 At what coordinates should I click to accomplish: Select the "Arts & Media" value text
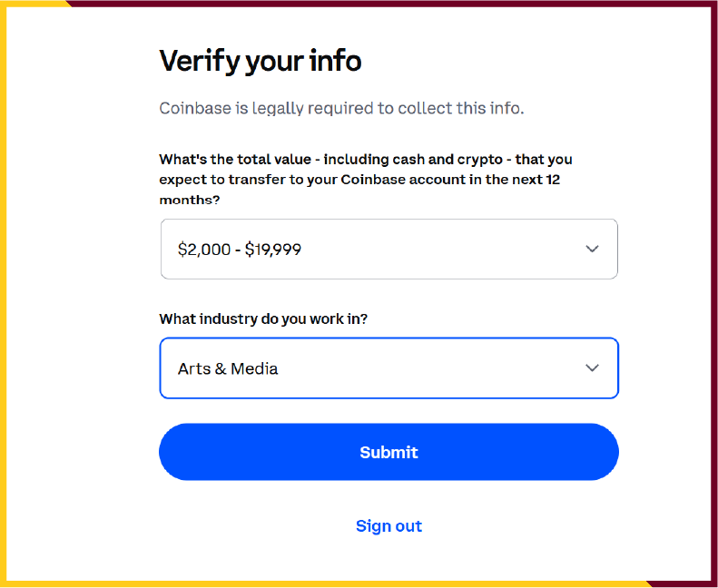coord(228,368)
